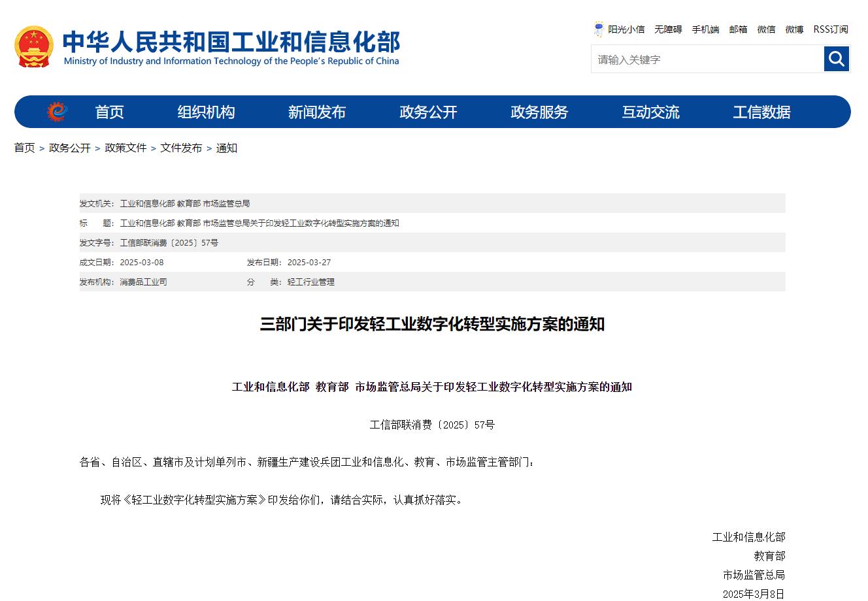This screenshot has height=601, width=868.
Task: Click the signature line 市场监管总局
Action: [754, 575]
